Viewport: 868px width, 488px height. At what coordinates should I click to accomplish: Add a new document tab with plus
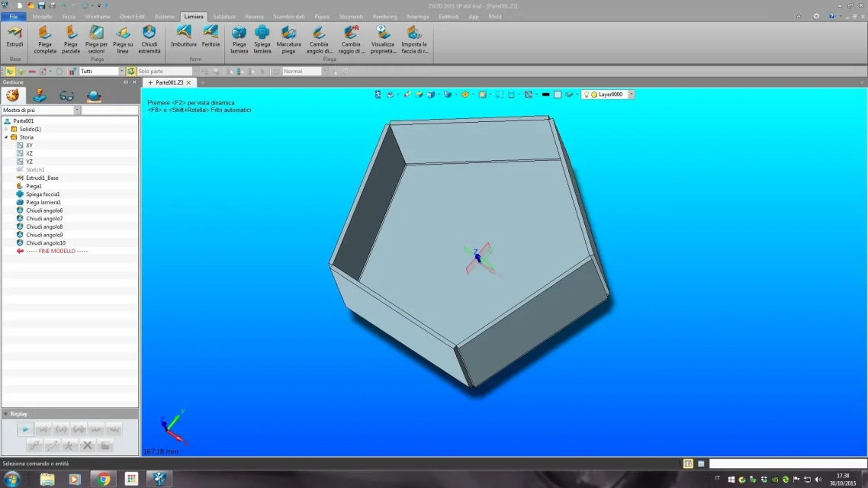click(203, 83)
